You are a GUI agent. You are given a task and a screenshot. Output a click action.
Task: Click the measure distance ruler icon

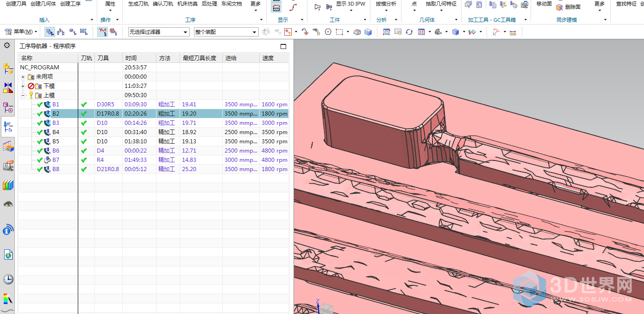pyautogui.click(x=513, y=32)
